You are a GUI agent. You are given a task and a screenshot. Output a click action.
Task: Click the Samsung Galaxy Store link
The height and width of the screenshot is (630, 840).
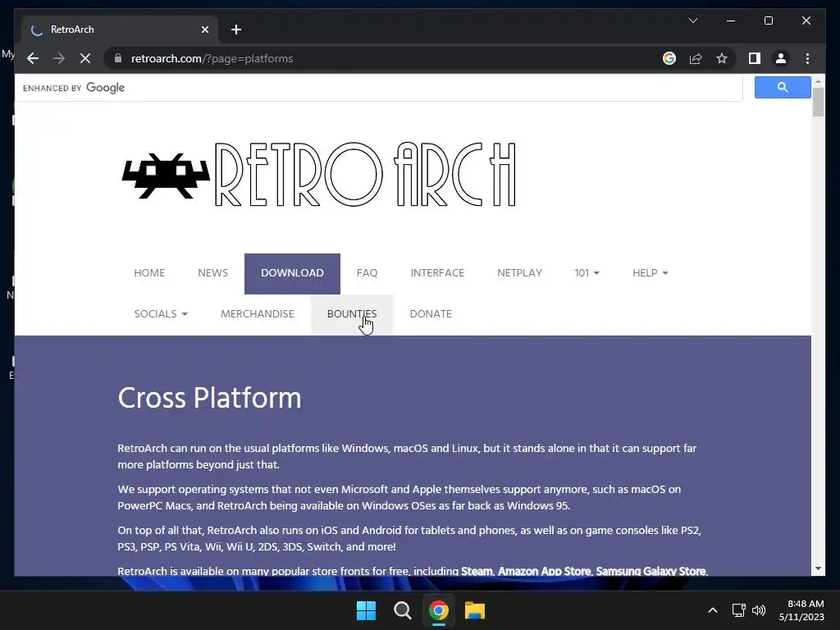[x=651, y=571]
